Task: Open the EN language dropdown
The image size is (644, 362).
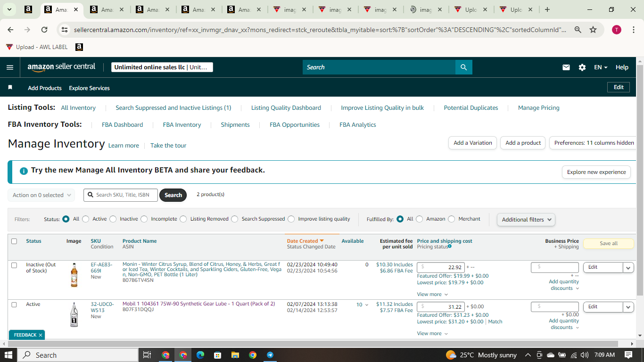Action: 601,67
